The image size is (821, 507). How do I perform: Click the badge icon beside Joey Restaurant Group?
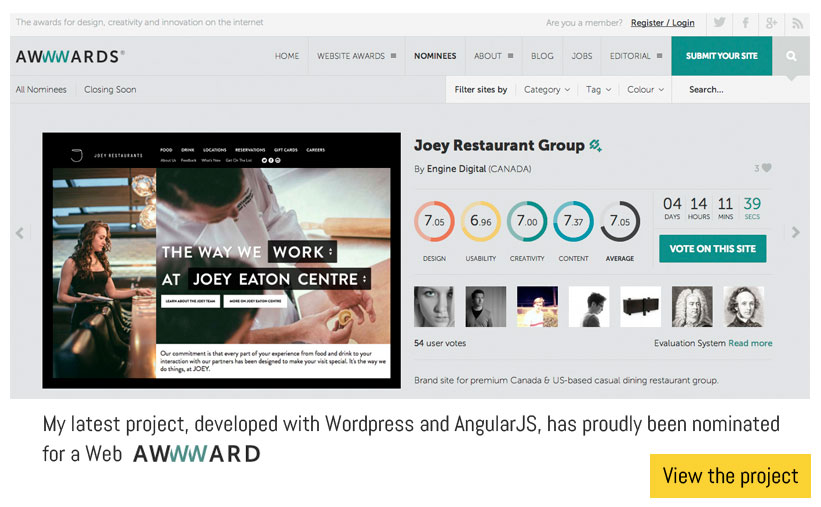coord(595,145)
